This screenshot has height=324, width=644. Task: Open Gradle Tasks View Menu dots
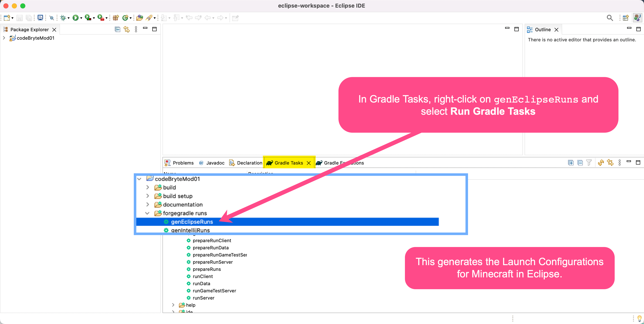point(620,163)
